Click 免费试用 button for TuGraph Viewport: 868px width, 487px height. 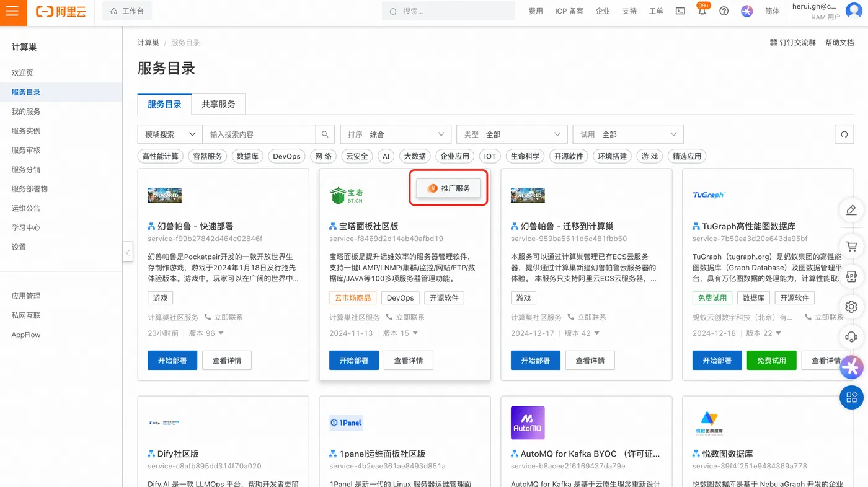[771, 360]
